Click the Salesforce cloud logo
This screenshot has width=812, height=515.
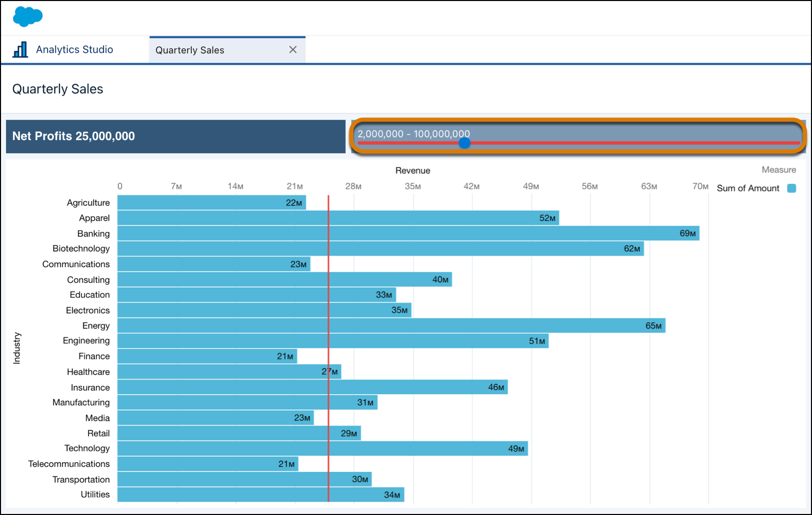[x=27, y=16]
